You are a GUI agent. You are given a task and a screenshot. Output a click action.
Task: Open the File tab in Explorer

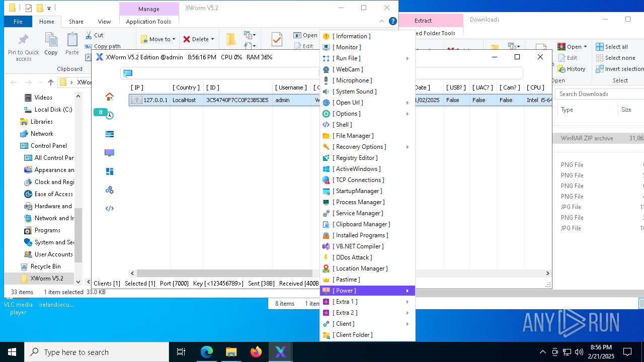coord(18,22)
